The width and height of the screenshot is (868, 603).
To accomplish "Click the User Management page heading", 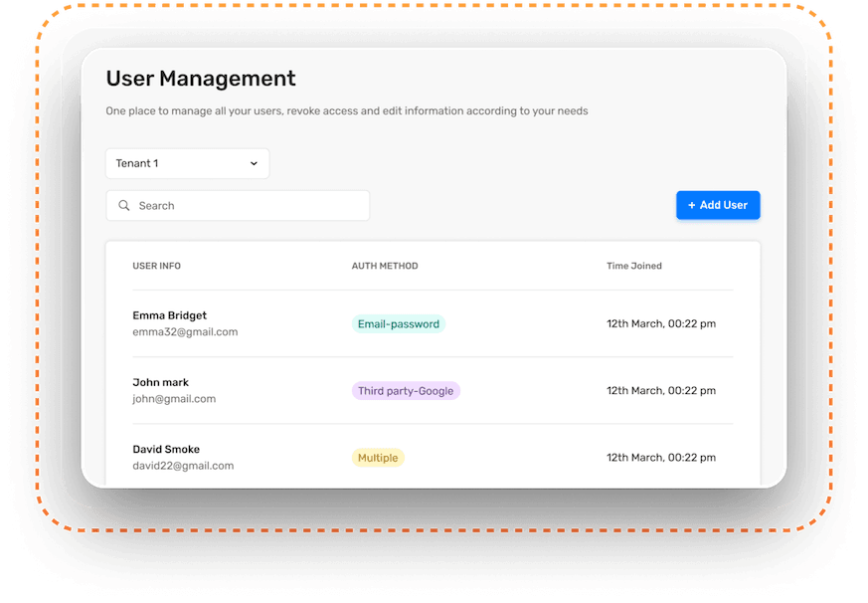I will [x=201, y=79].
